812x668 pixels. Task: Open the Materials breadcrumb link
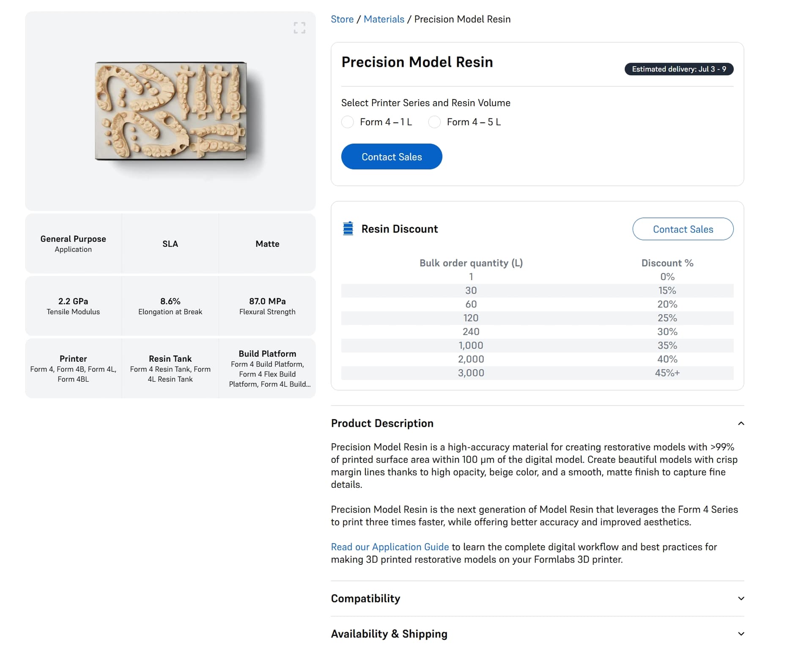pos(384,19)
